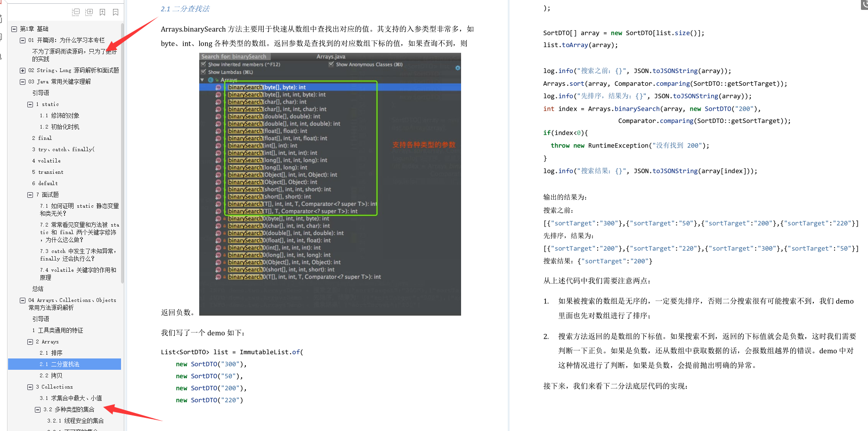
Task: Open 3.1 求集合中最大、小值
Action: [71, 398]
